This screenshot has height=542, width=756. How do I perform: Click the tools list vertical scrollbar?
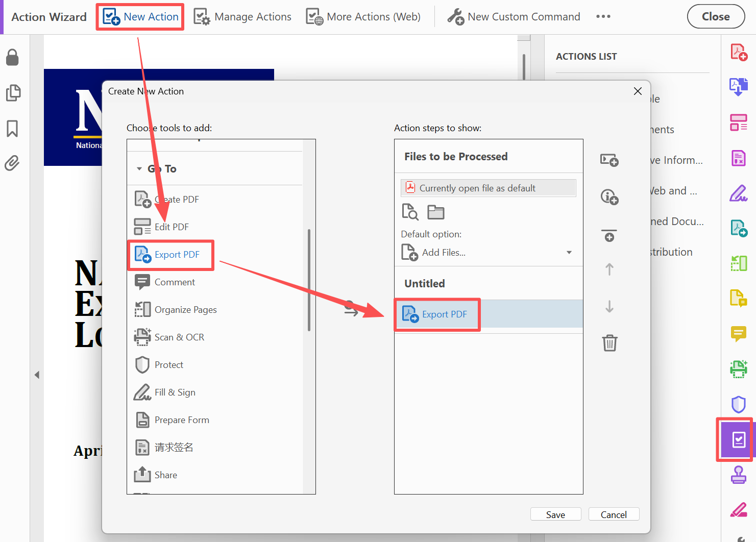309,280
